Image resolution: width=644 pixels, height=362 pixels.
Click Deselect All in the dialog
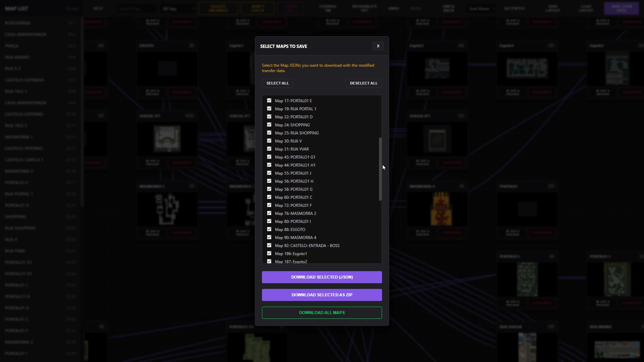coord(364,83)
